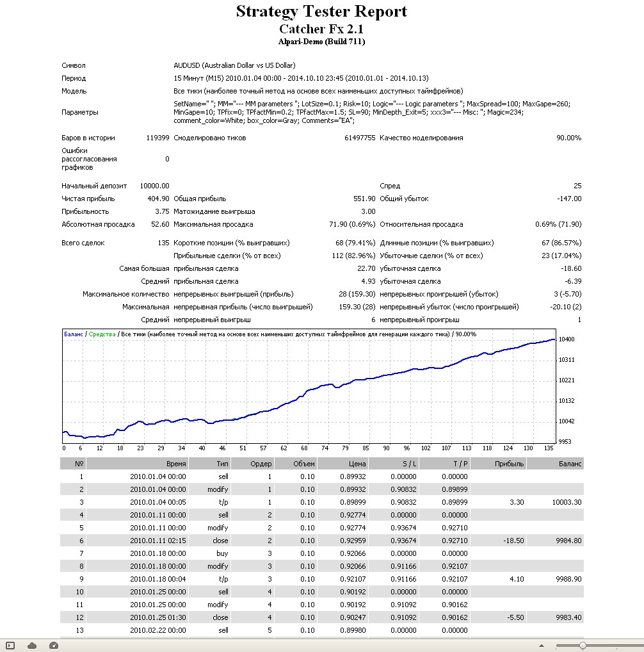
Task: Click the chart x-axis label 135
Action: click(x=549, y=448)
